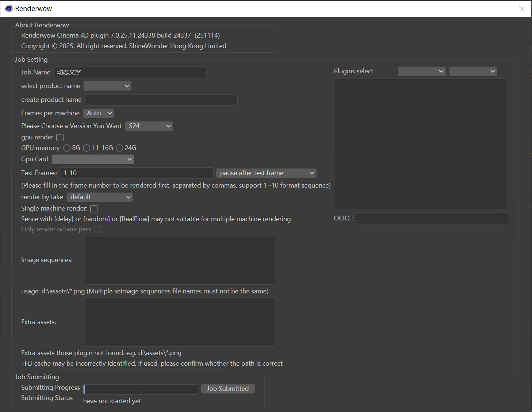Close the Renderwow window
Image resolution: width=532 pixels, height=412 pixels.
pos(522,8)
